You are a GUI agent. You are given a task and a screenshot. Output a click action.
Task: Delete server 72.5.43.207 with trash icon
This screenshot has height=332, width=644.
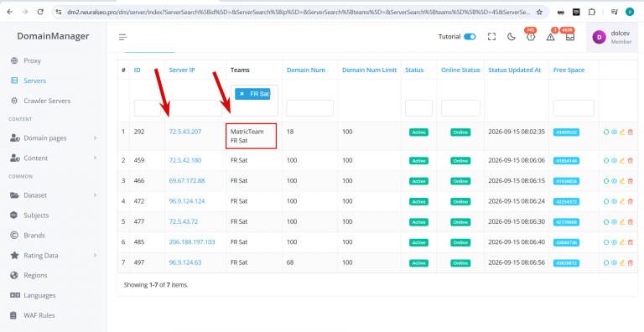631,132
